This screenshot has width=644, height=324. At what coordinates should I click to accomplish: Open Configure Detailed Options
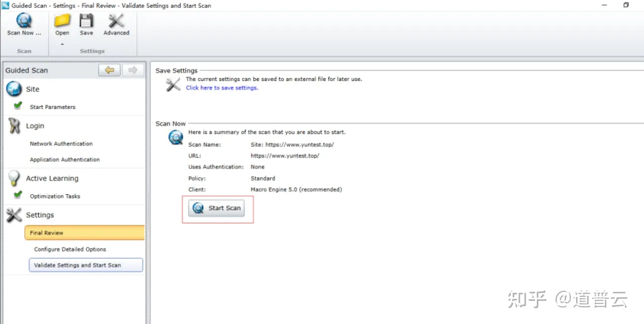(x=70, y=249)
